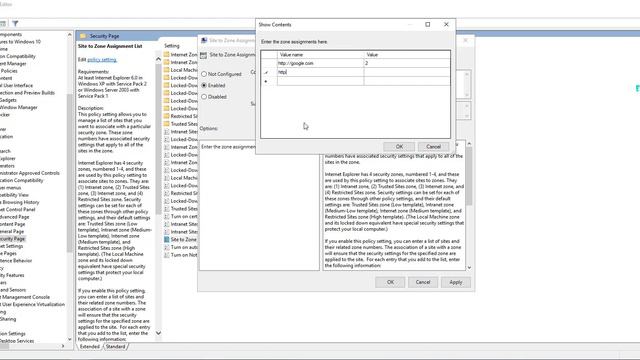The image size is (640, 360).
Task: Switch to the Extended tab
Action: tap(90, 347)
